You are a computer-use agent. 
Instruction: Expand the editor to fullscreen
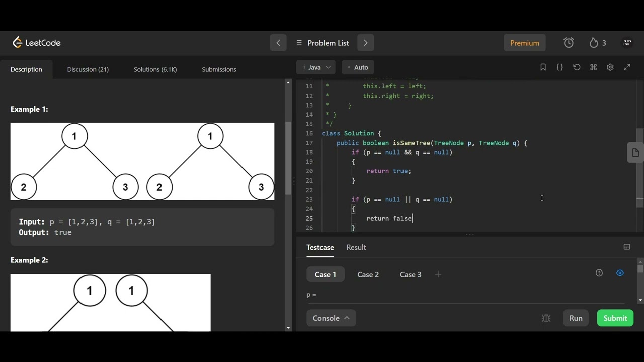pyautogui.click(x=627, y=67)
